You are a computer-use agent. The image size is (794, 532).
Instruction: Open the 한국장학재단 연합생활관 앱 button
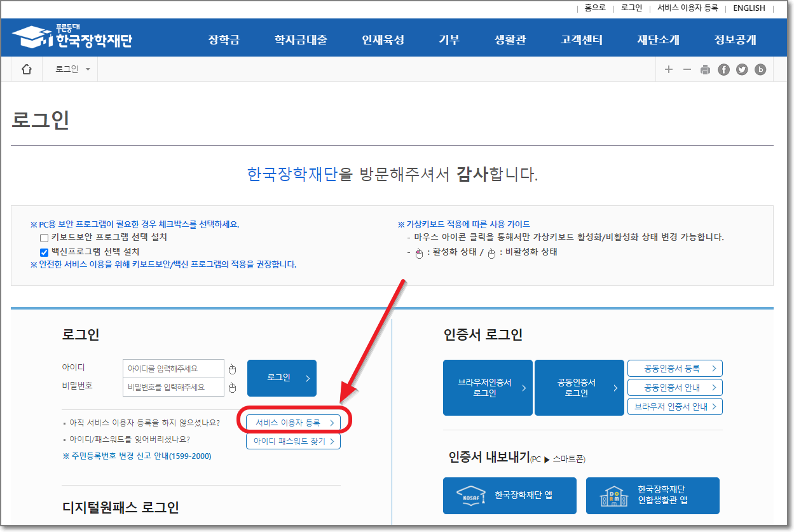pos(653,496)
